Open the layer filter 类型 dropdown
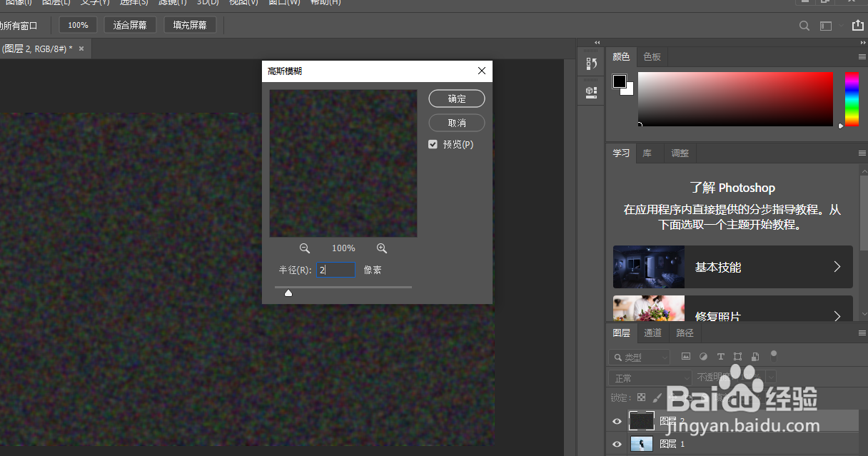The width and height of the screenshot is (868, 456). pyautogui.click(x=639, y=357)
